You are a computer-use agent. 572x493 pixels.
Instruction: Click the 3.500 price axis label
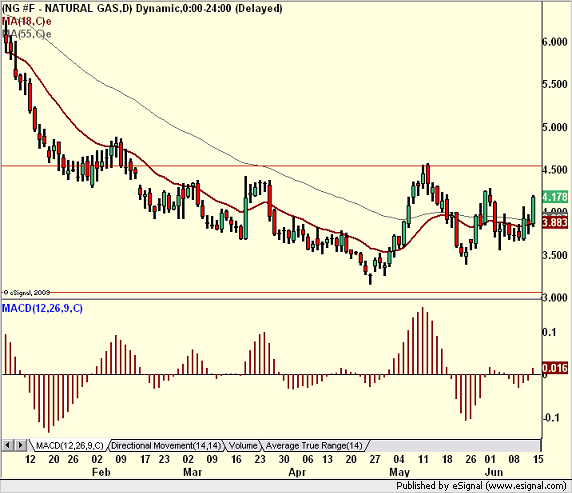point(555,255)
